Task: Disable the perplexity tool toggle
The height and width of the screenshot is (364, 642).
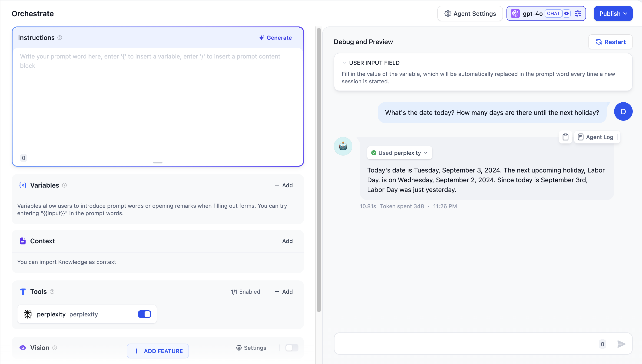Action: pos(144,314)
